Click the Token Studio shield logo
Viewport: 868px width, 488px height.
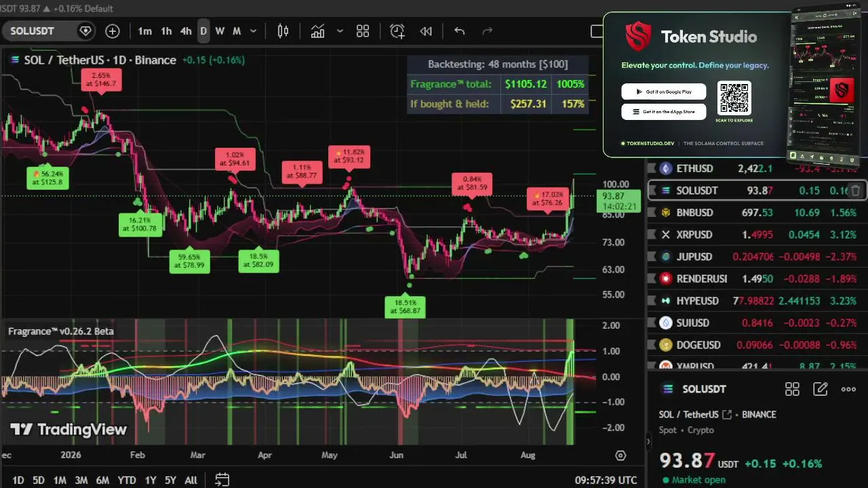pos(638,37)
